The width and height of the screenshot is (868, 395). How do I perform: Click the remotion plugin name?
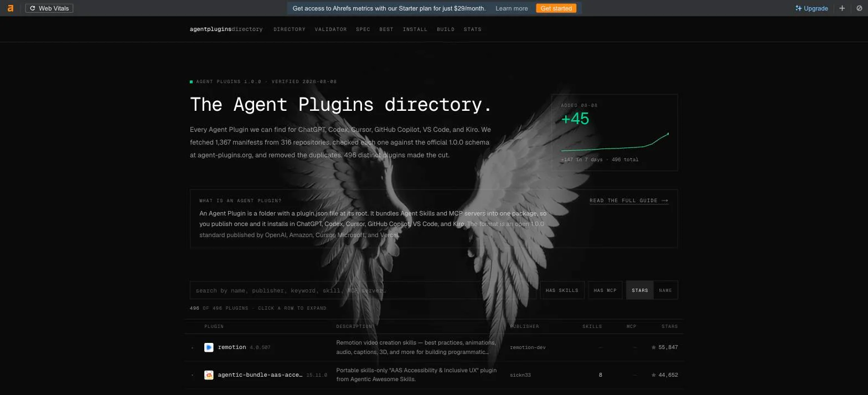(232, 347)
